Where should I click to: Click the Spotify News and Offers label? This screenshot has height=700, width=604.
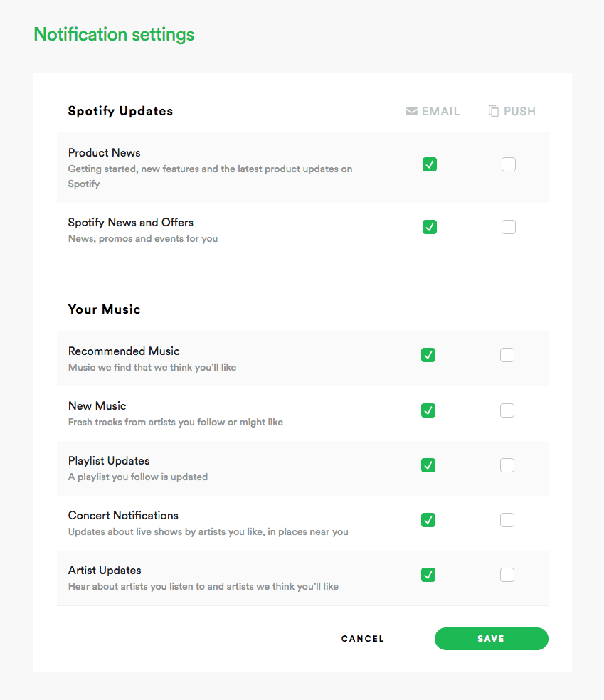(130, 223)
